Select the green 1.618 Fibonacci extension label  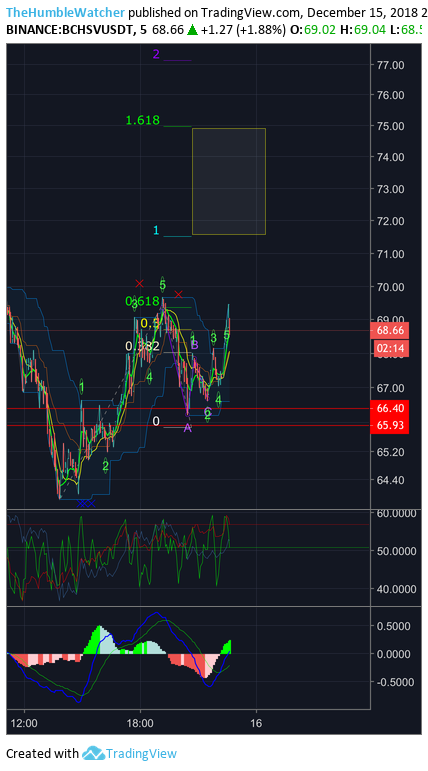[x=143, y=120]
